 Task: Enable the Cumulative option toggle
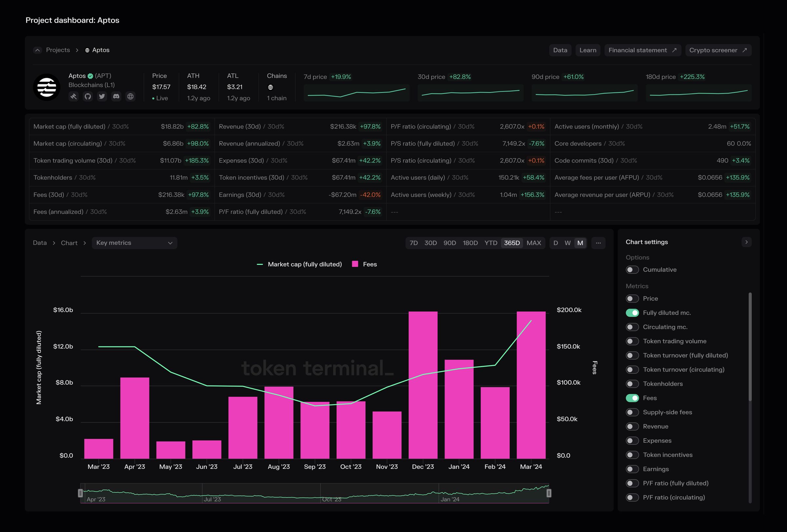(x=632, y=270)
